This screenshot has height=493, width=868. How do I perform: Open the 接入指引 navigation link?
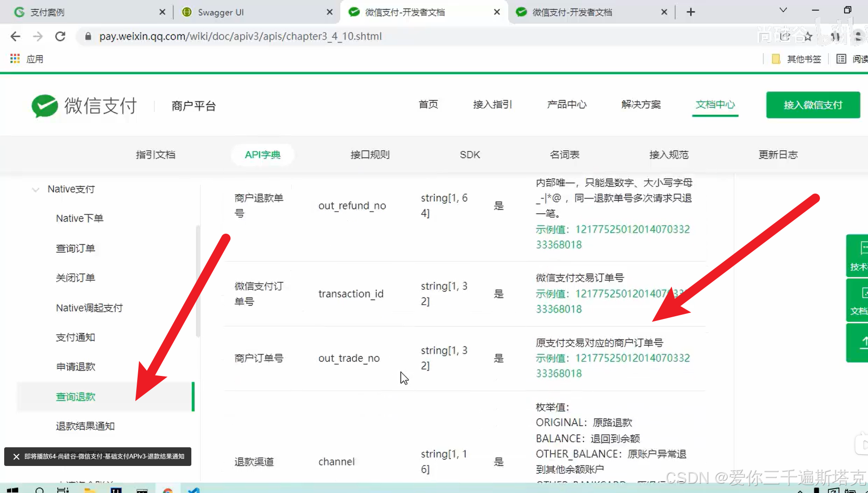tap(492, 104)
